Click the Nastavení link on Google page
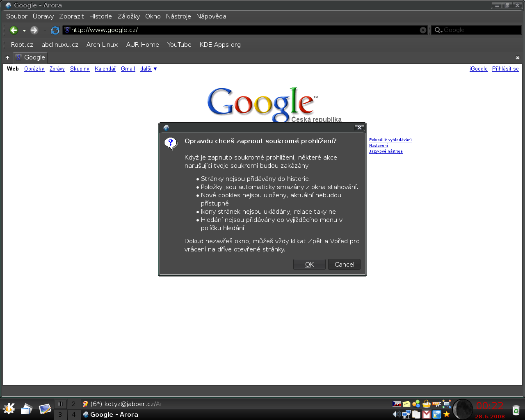 pos(379,146)
